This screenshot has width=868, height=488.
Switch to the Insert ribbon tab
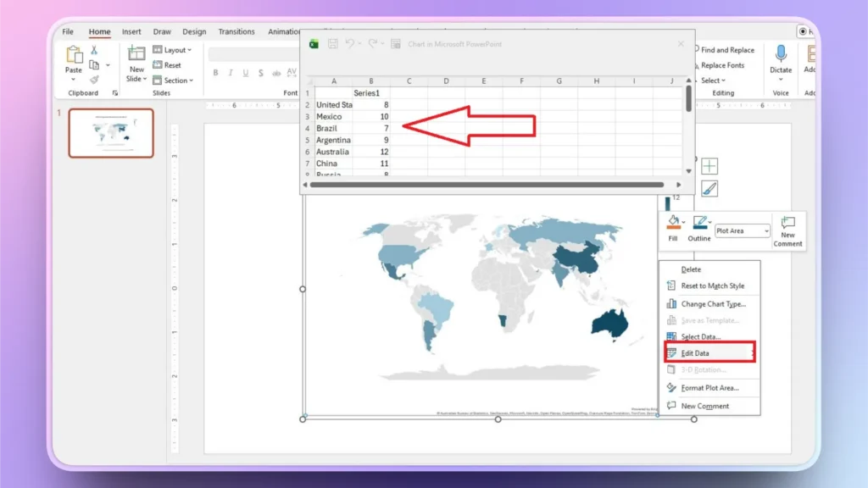pos(131,31)
